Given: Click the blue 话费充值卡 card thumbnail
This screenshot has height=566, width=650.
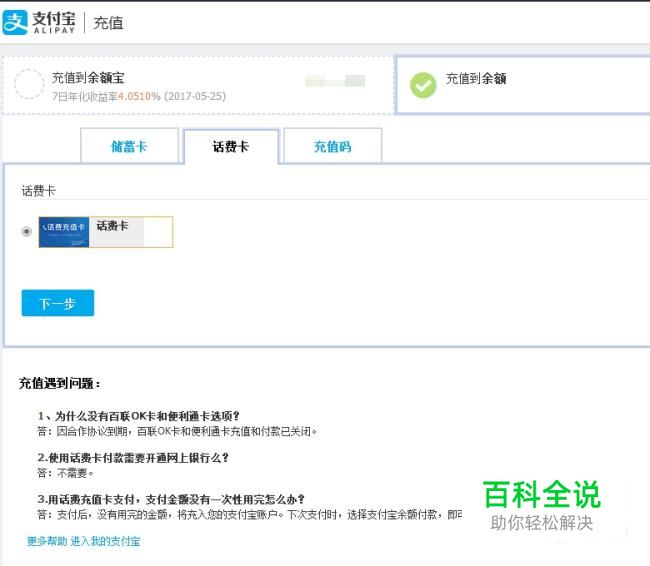Looking at the screenshot, I should point(64,232).
